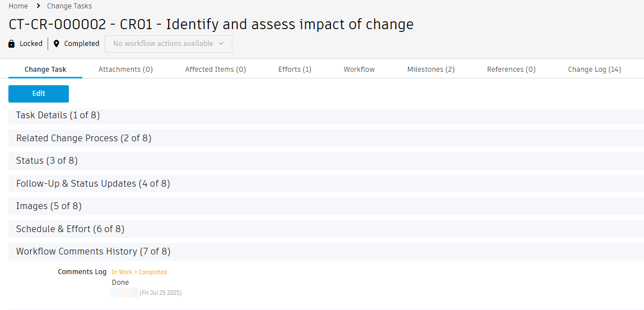644x310 pixels.
Task: Expand Follow-Up & Status Updates section
Action: 93,184
